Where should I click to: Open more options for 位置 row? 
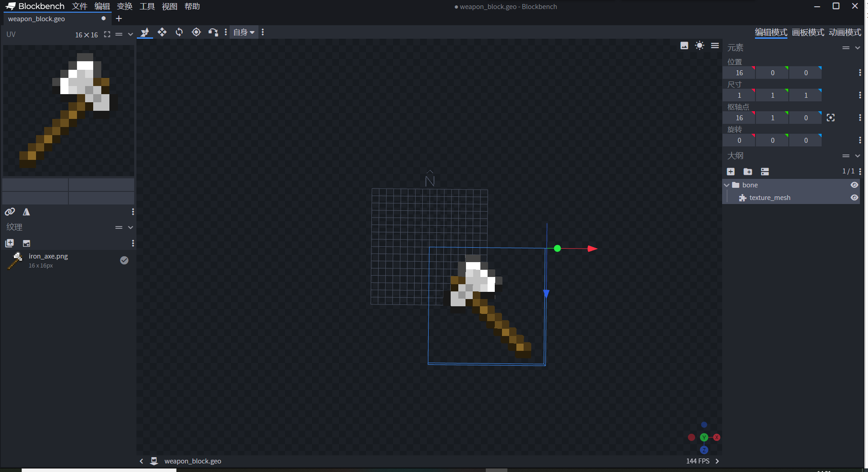(860, 73)
